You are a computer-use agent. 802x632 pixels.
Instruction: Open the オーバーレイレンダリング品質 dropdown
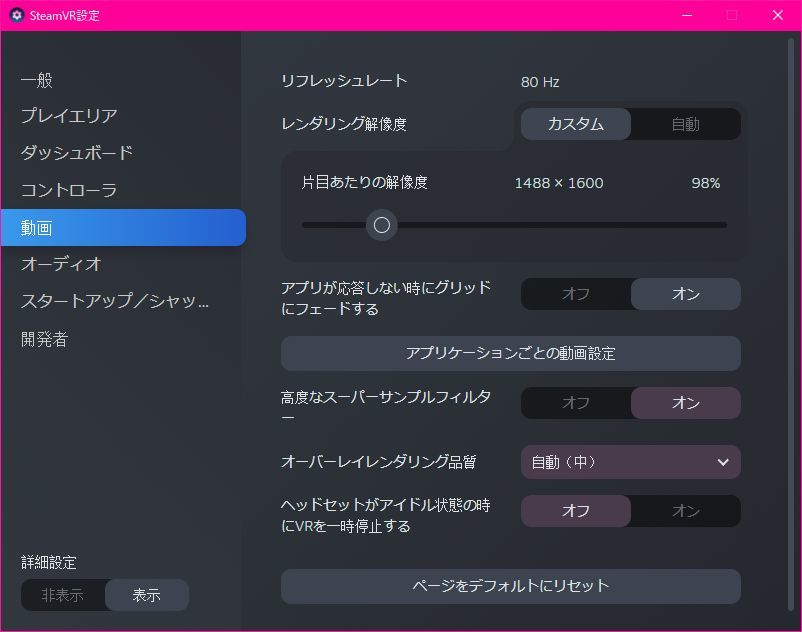[x=631, y=462]
